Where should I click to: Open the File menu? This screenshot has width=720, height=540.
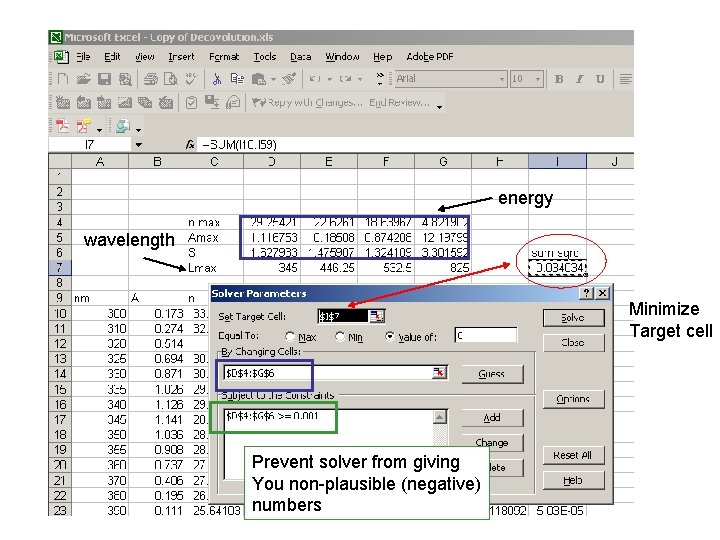pos(83,57)
